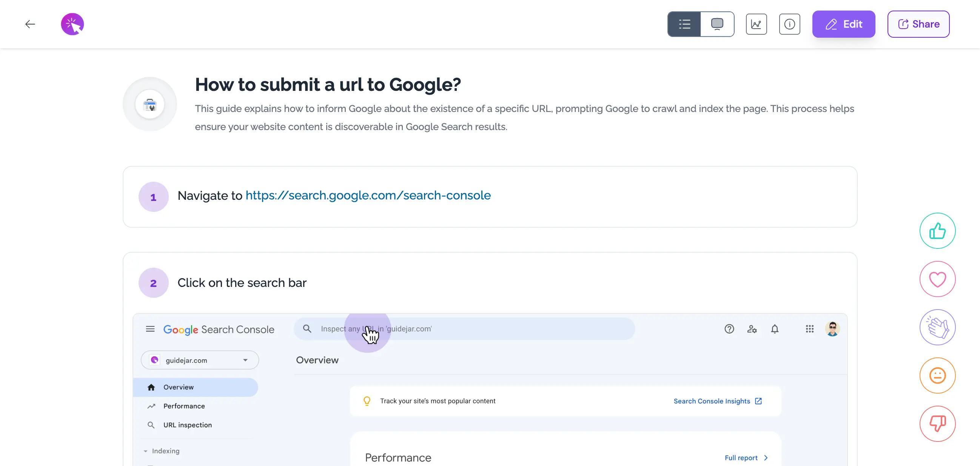Open the Full report chevron link
The width and height of the screenshot is (980, 466).
(x=746, y=458)
